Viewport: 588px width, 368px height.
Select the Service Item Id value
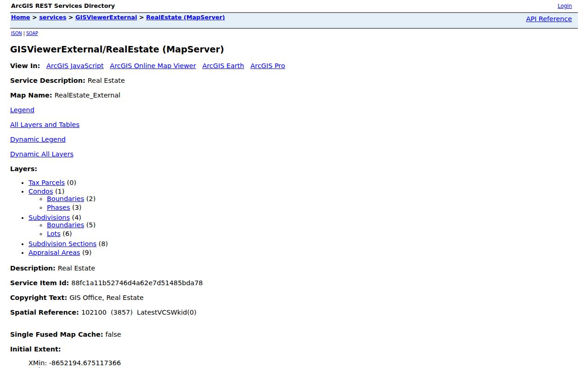[x=137, y=283]
